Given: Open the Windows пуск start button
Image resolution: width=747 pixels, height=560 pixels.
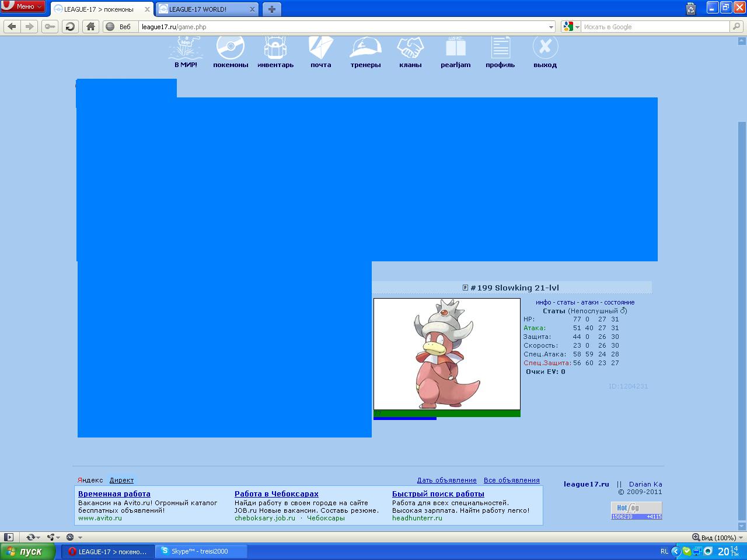Looking at the screenshot, I should click(28, 551).
